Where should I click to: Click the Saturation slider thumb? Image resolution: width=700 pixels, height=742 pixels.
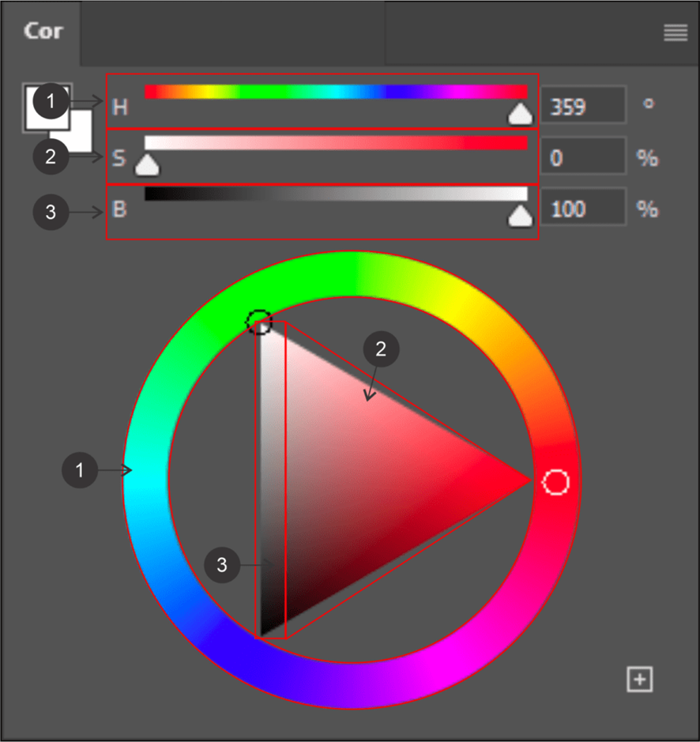146,165
